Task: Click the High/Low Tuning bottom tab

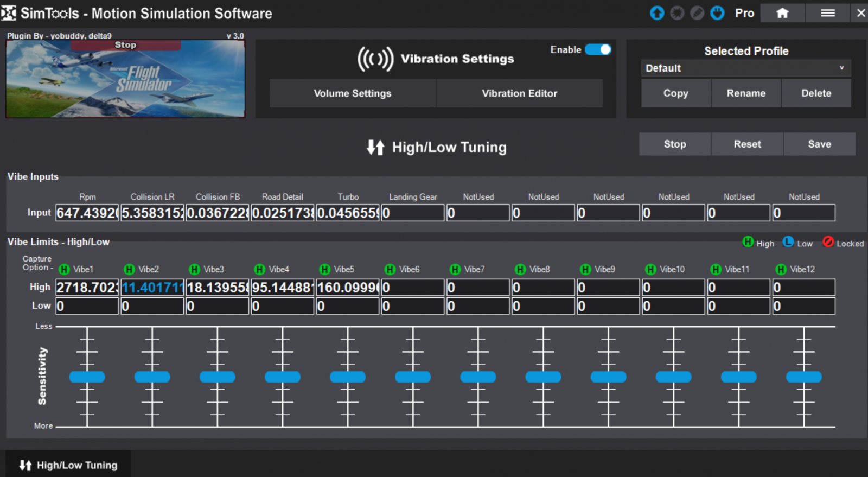Action: (x=68, y=465)
